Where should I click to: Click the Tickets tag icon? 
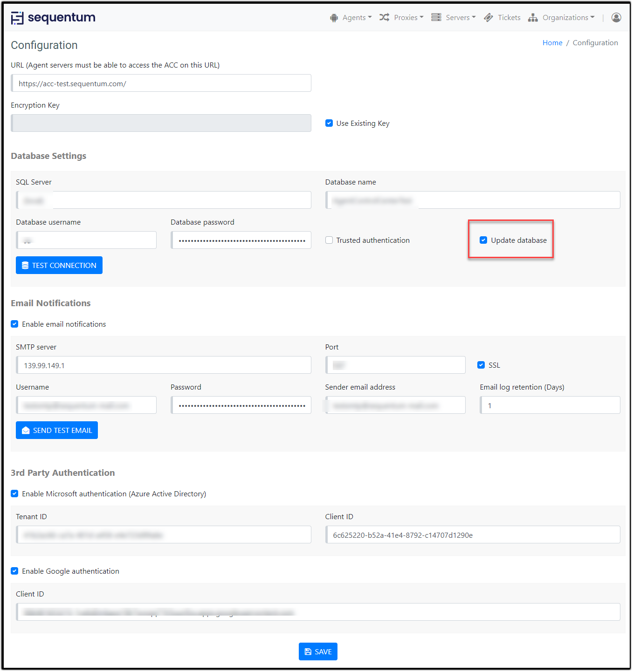click(489, 17)
